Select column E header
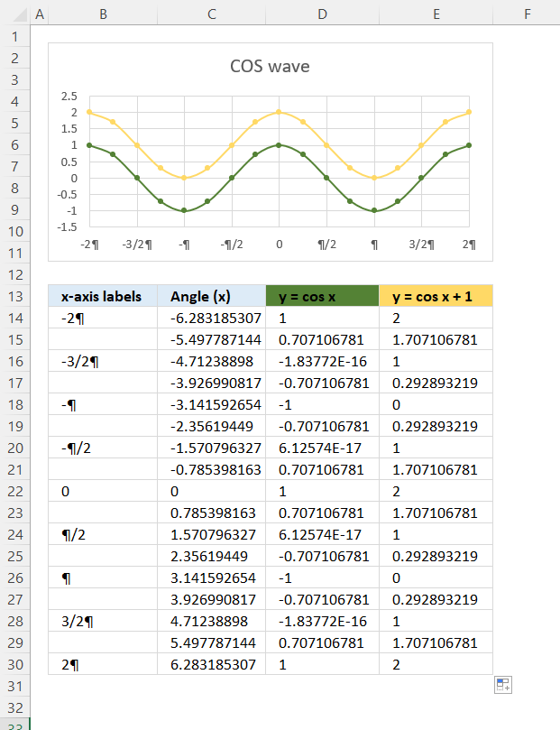The height and width of the screenshot is (730, 560). click(436, 14)
